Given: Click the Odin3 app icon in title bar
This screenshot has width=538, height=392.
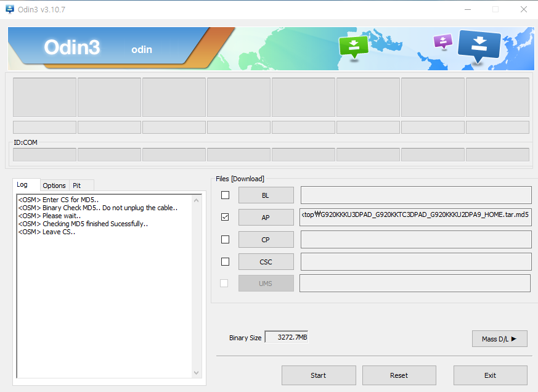Looking at the screenshot, I should [10, 9].
